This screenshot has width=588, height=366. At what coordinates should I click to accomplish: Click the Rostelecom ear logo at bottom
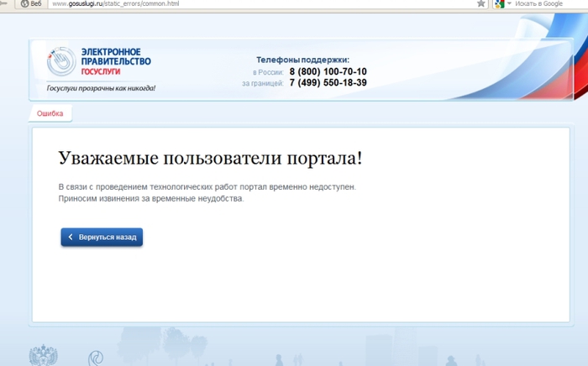96,358
